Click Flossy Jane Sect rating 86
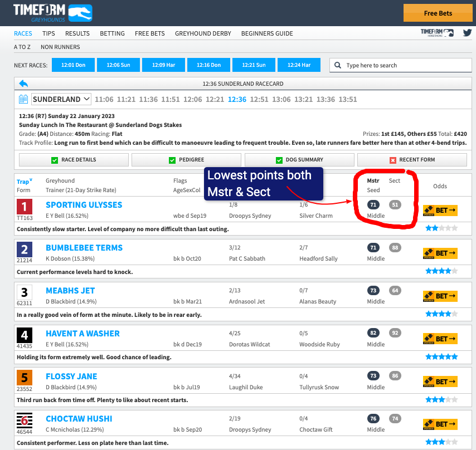This screenshot has width=476, height=450. pyautogui.click(x=395, y=376)
